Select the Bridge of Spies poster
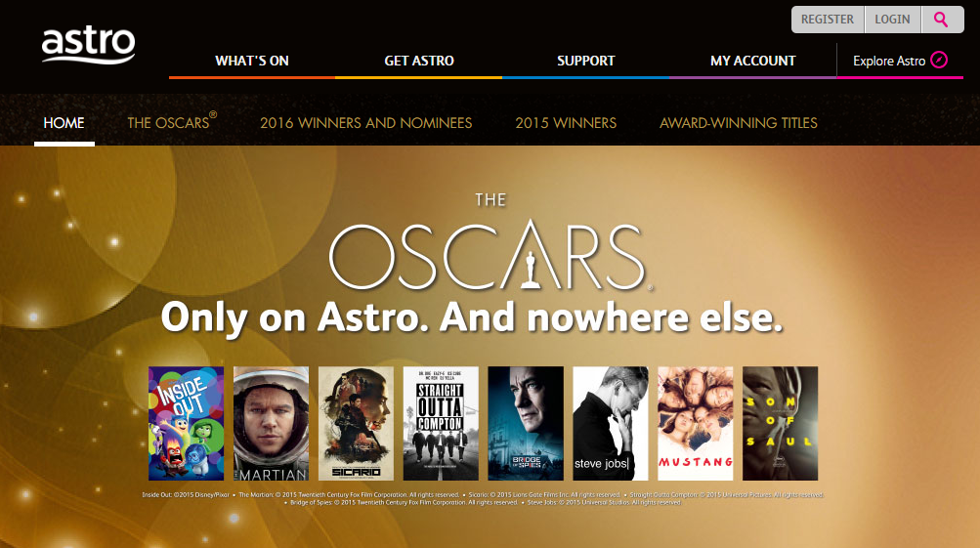The image size is (980, 548). click(526, 424)
